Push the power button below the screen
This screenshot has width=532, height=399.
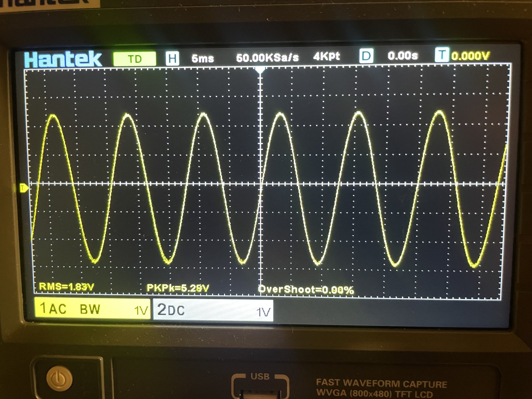pyautogui.click(x=59, y=378)
